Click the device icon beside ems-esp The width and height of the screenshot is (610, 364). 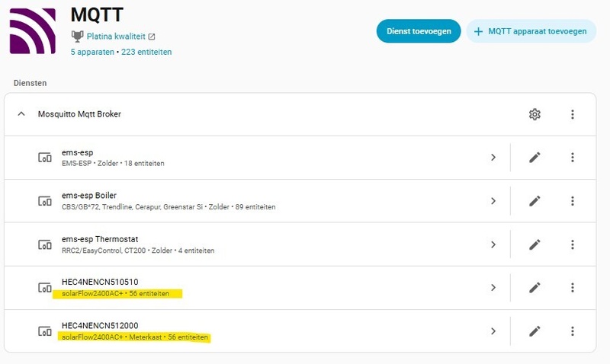click(45, 158)
